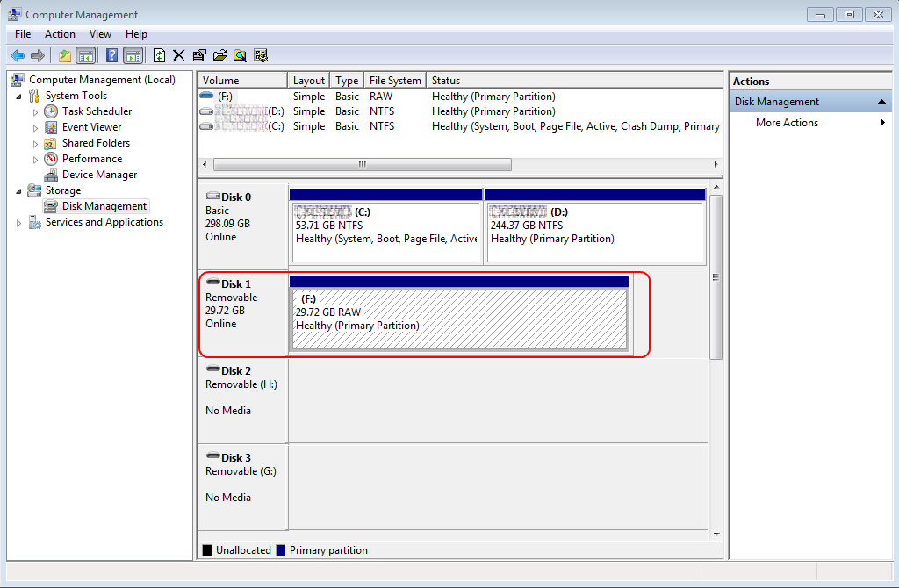
Task: Click the blue Help question mark icon
Action: 112,55
